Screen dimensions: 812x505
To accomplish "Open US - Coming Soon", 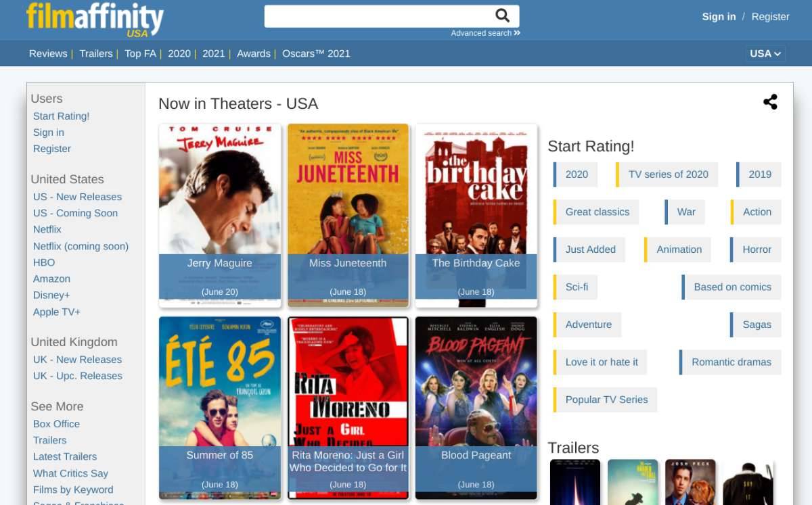I will 75,213.
